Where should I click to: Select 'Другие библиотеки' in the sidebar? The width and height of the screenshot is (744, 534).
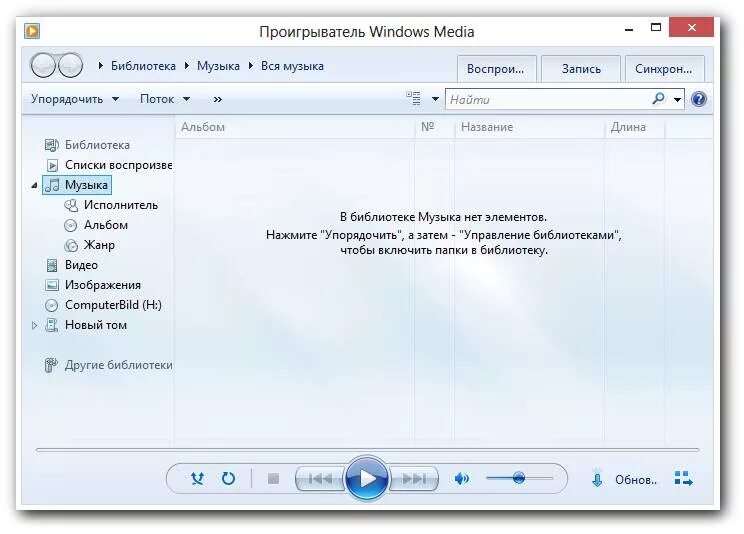pos(119,365)
